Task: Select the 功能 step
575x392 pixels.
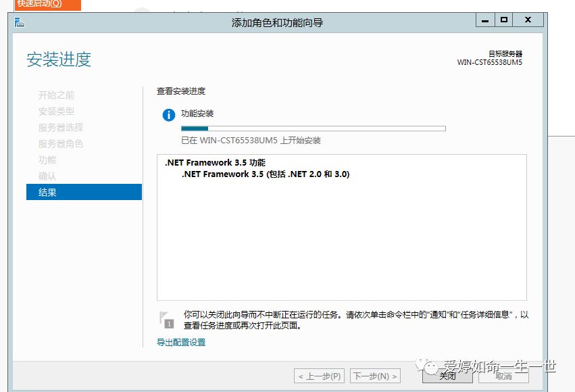Action: [x=47, y=160]
